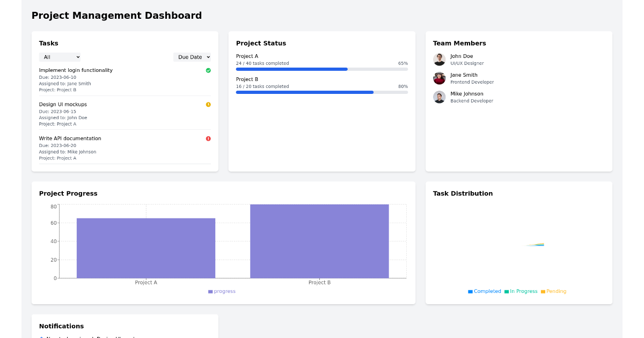The width and height of the screenshot is (644, 338).
Task: Open the Due Date sort dropdown
Action: point(192,57)
